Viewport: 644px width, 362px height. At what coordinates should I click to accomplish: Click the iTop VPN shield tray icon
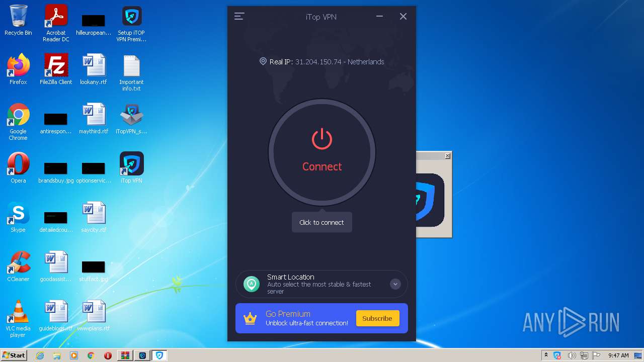pos(557,355)
